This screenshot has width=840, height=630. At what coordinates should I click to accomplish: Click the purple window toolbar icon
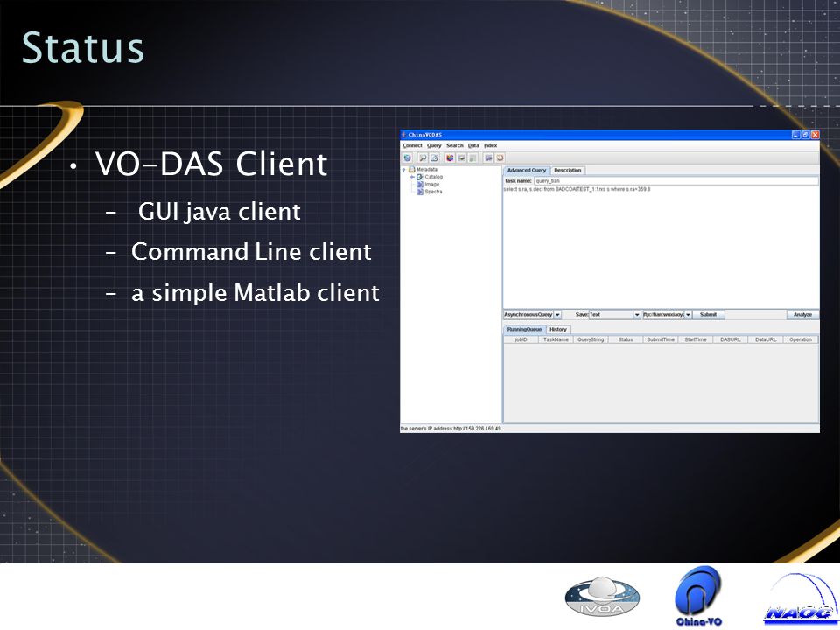pyautogui.click(x=488, y=158)
